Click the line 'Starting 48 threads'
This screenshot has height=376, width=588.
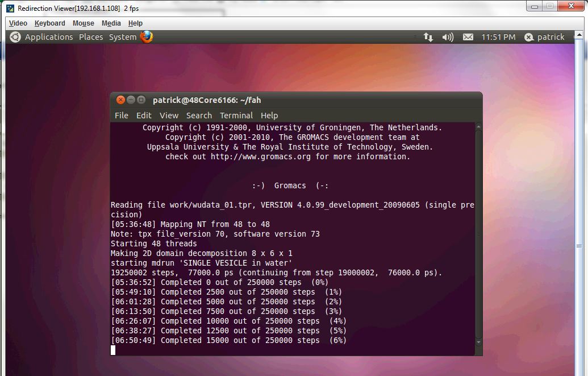[x=154, y=243]
